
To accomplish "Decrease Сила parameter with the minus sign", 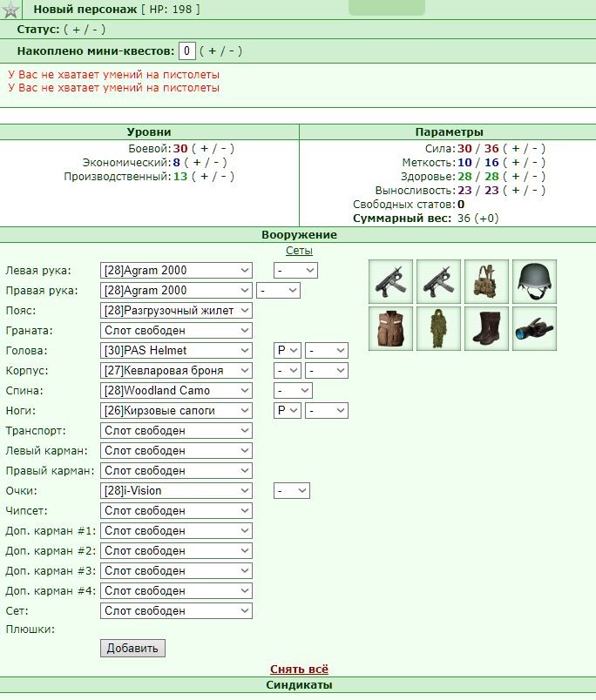I will [x=534, y=149].
